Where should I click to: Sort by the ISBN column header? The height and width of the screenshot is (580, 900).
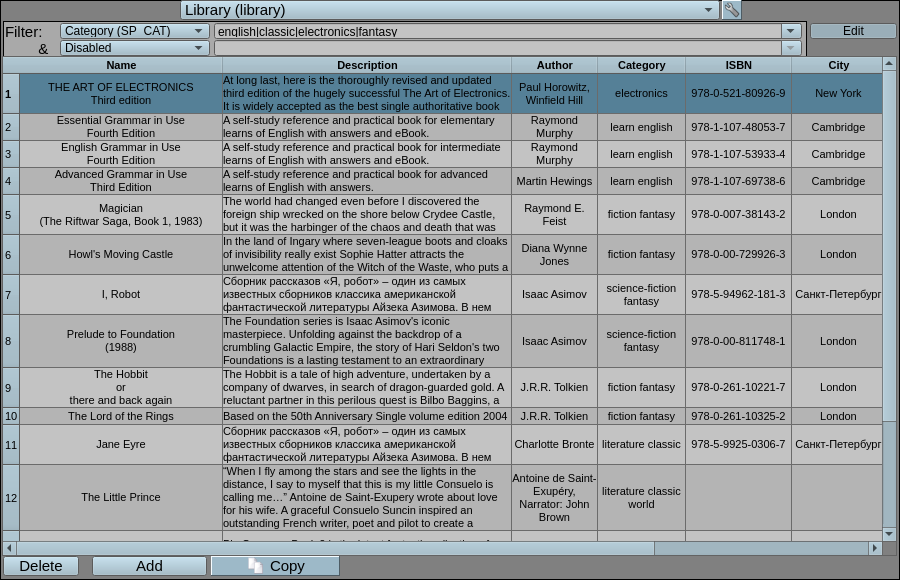pos(738,65)
